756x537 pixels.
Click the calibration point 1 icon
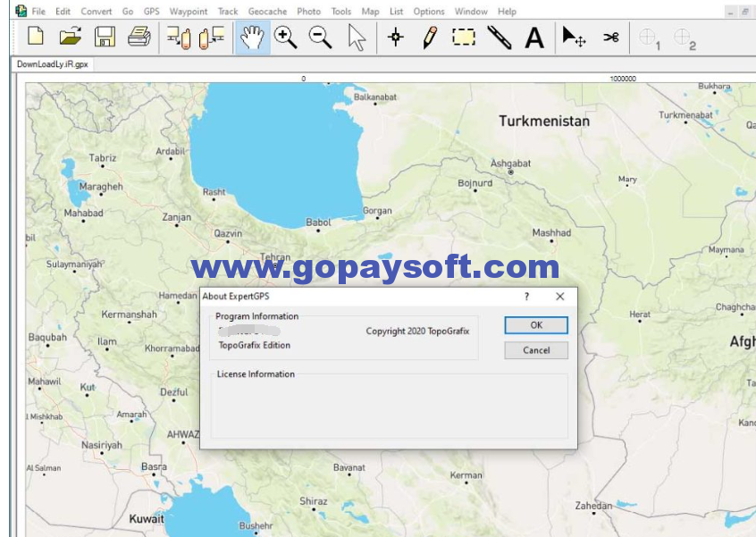point(649,38)
